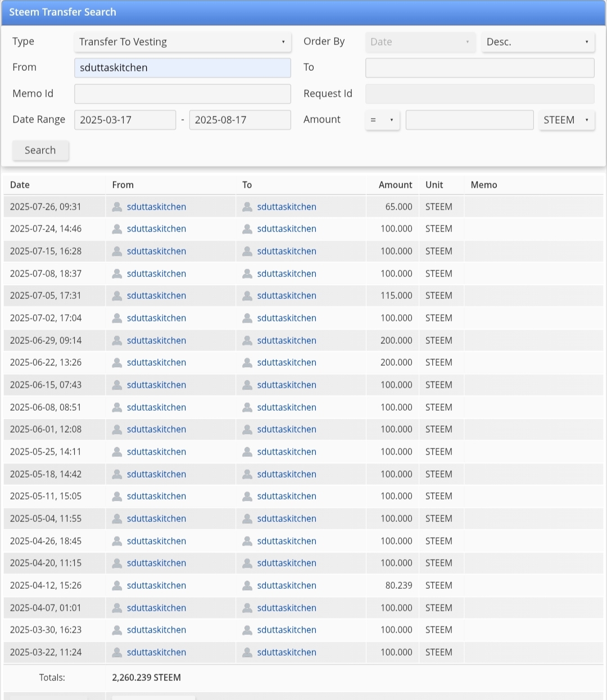
Task: Click the Amount column header
Action: (395, 185)
